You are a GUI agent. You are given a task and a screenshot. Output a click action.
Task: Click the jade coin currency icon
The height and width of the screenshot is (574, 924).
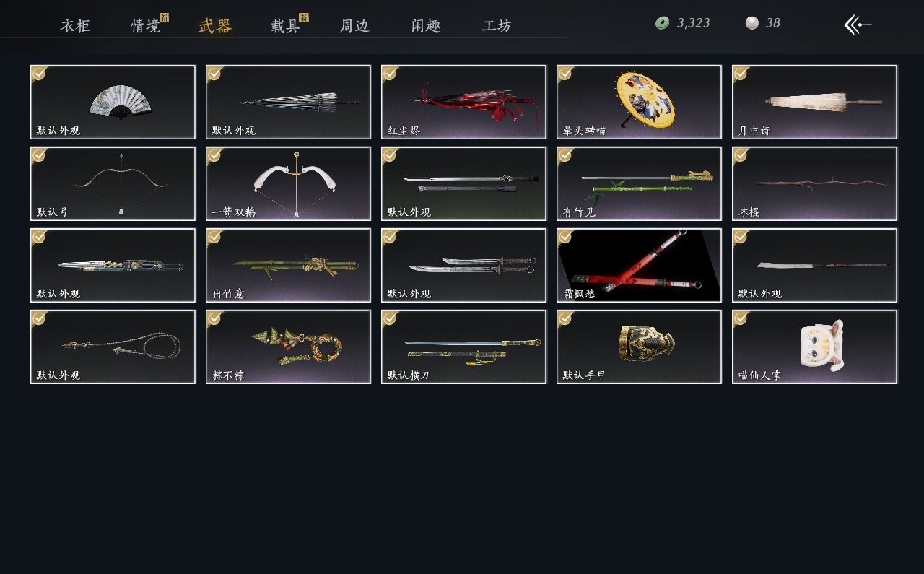pos(662,23)
